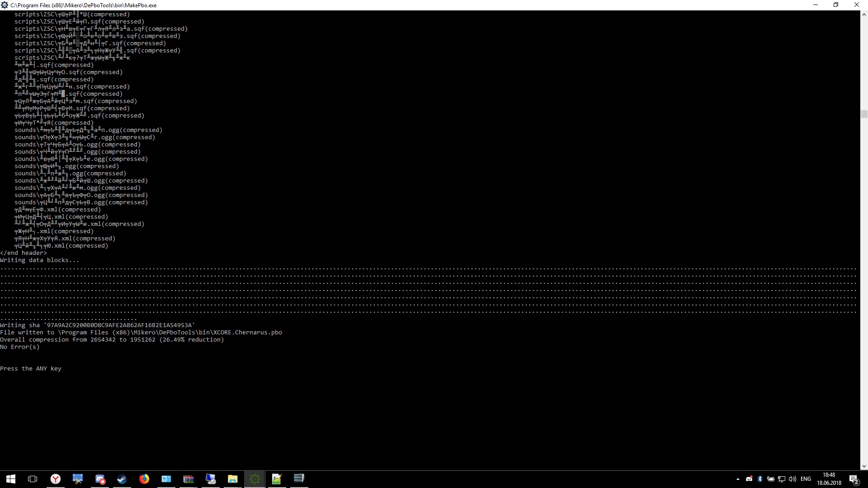Image resolution: width=868 pixels, height=488 pixels.
Task: Click the XCORE.Chernarus.pbo file path line
Action: 141,333
